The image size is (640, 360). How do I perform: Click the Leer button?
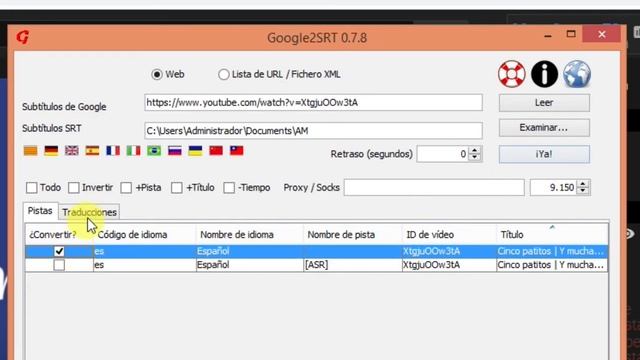point(544,102)
